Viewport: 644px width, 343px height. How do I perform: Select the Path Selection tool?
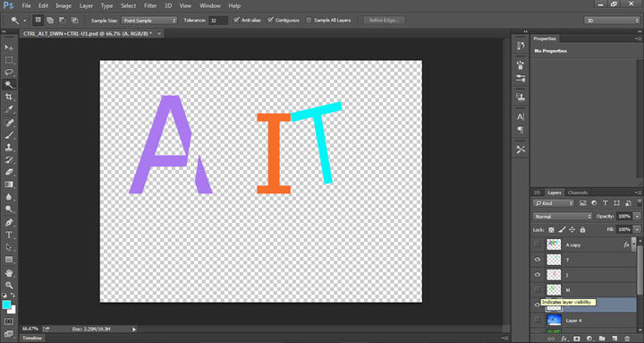9,247
